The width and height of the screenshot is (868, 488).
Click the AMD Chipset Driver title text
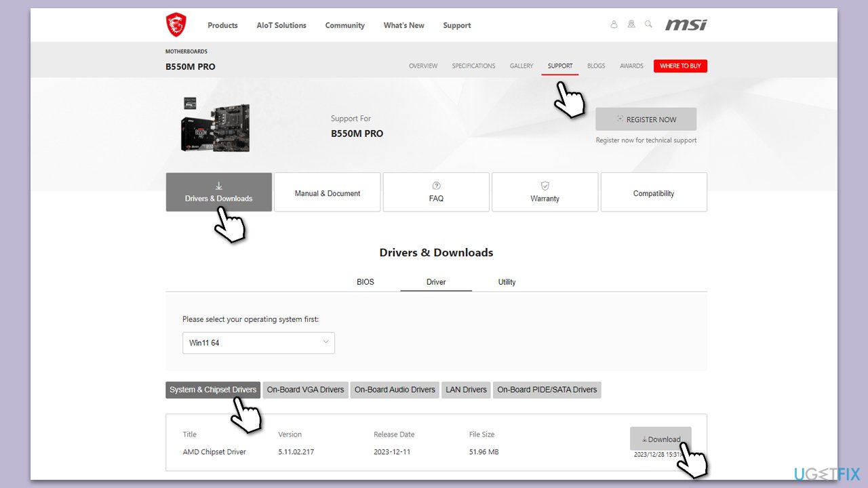click(x=214, y=452)
